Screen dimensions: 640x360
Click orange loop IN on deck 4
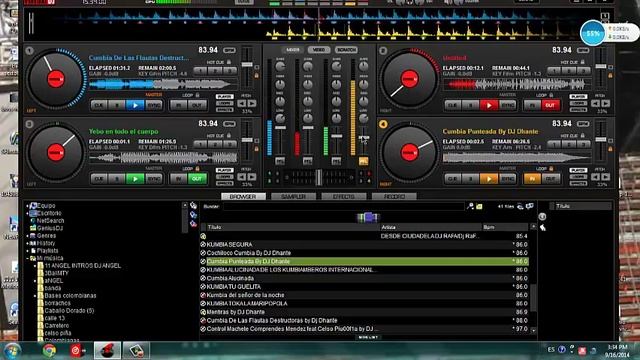click(532, 179)
